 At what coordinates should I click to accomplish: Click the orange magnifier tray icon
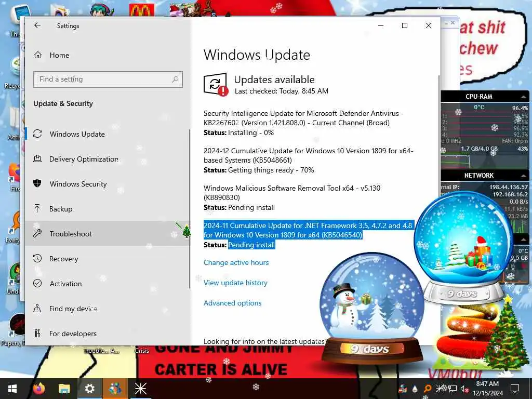coord(428,389)
